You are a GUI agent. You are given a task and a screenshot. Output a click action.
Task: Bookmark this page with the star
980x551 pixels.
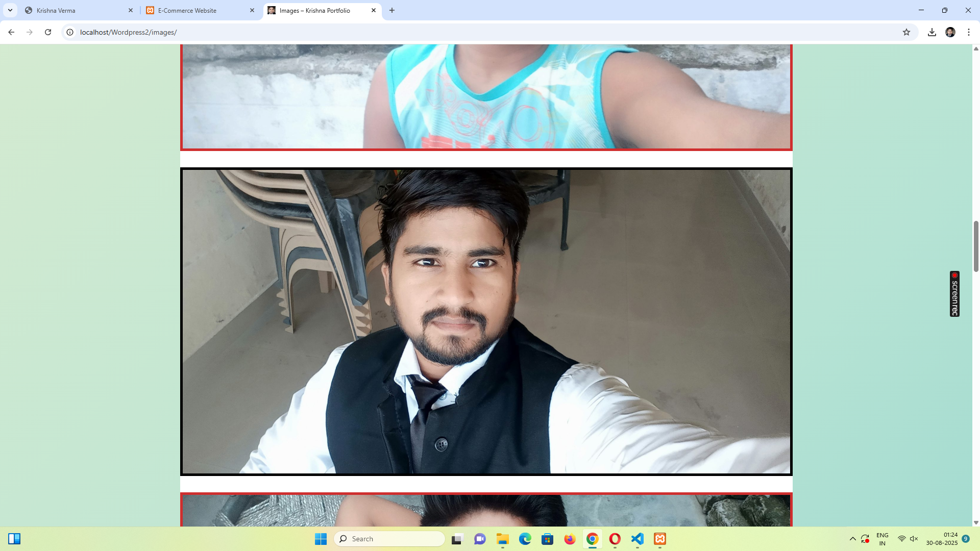coord(906,32)
